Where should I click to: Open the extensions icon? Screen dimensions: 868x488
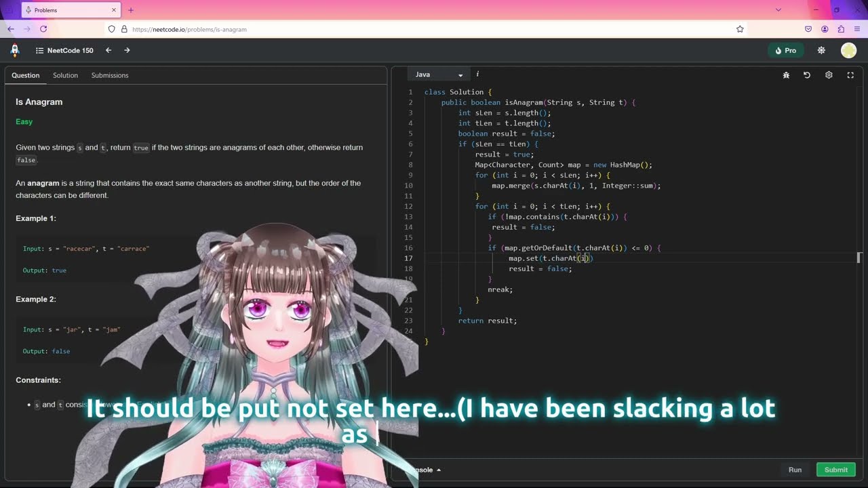pos(841,29)
